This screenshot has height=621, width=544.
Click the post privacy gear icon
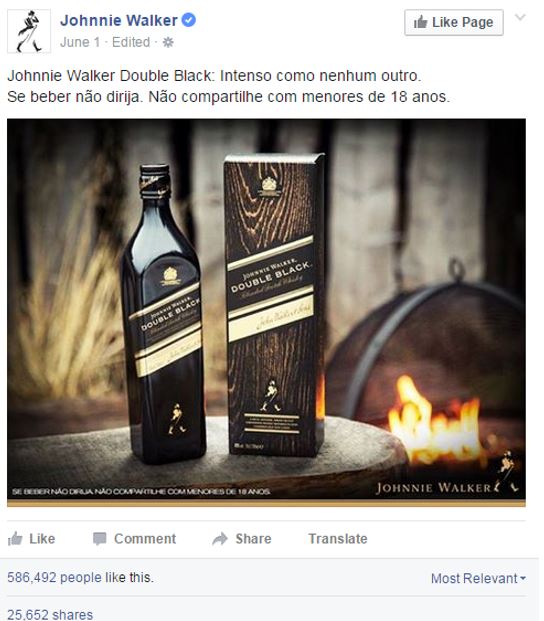(168, 42)
